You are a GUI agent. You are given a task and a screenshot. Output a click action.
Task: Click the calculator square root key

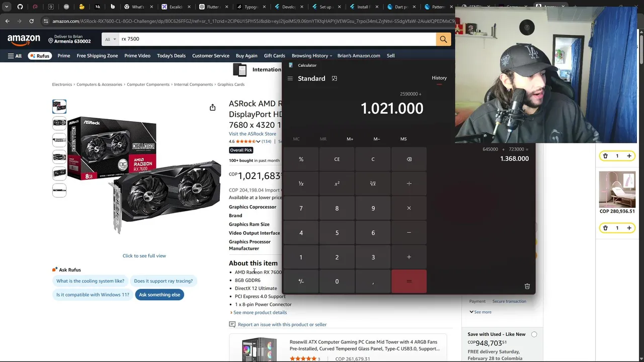[x=373, y=184]
